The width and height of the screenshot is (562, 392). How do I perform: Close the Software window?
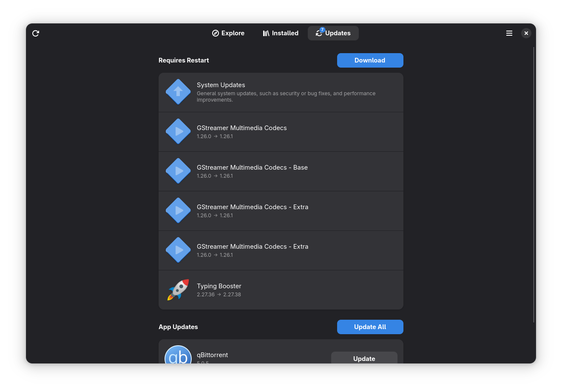click(526, 33)
